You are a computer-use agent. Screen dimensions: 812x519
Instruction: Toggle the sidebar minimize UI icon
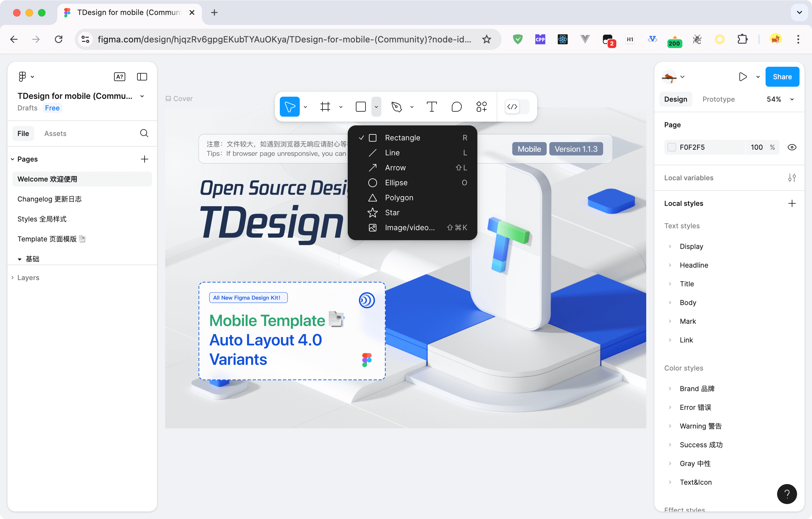point(142,77)
